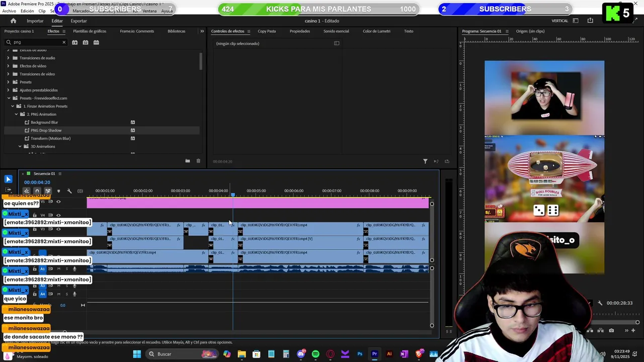Collapse Presets - Freevideoeffect.com folder
The width and height of the screenshot is (644, 362).
[9, 98]
